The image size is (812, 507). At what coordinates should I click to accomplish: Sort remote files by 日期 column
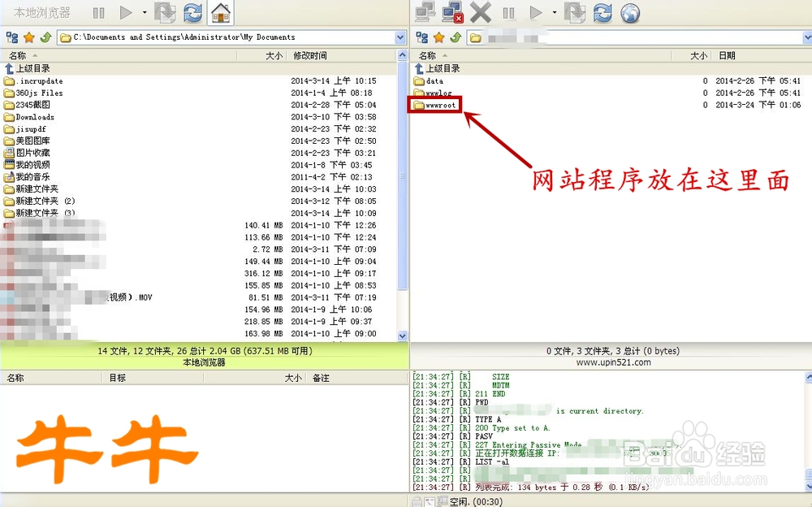[x=727, y=55]
